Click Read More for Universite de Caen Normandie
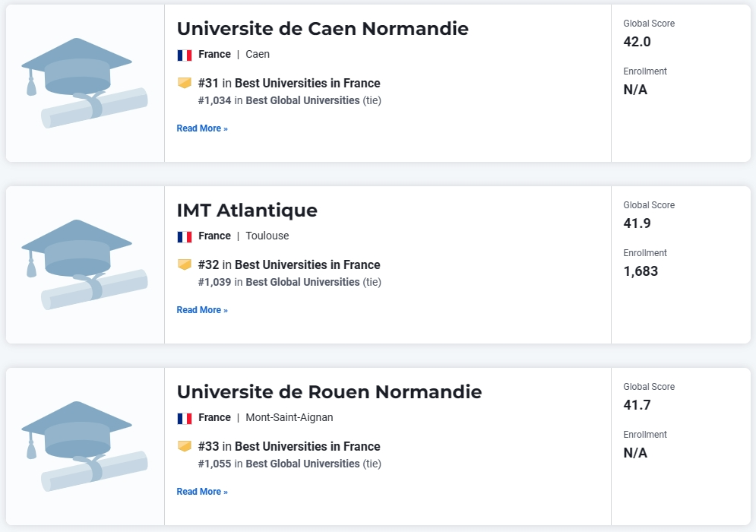The image size is (756, 532). coord(202,128)
